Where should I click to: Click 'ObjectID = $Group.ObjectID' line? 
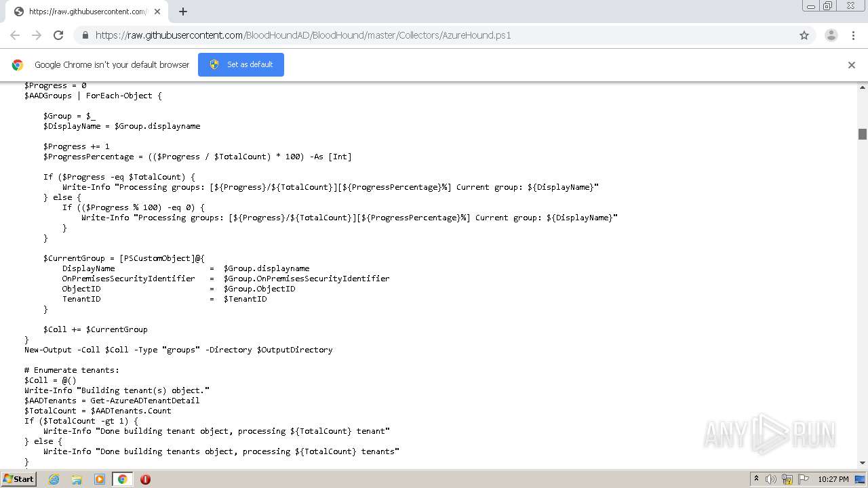179,289
